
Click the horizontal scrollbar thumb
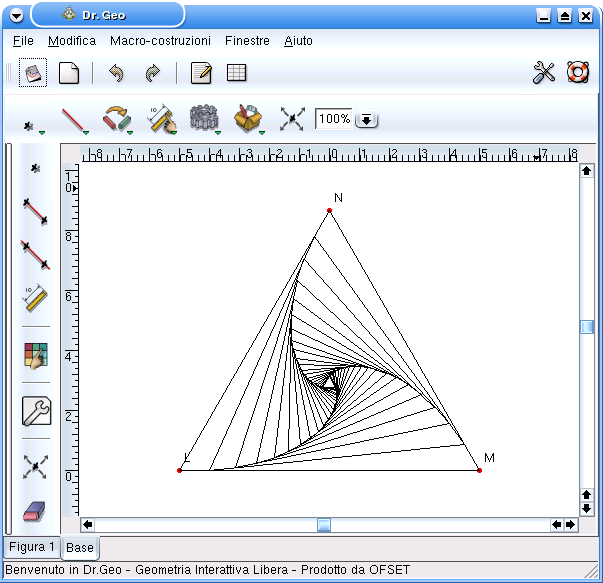click(324, 525)
